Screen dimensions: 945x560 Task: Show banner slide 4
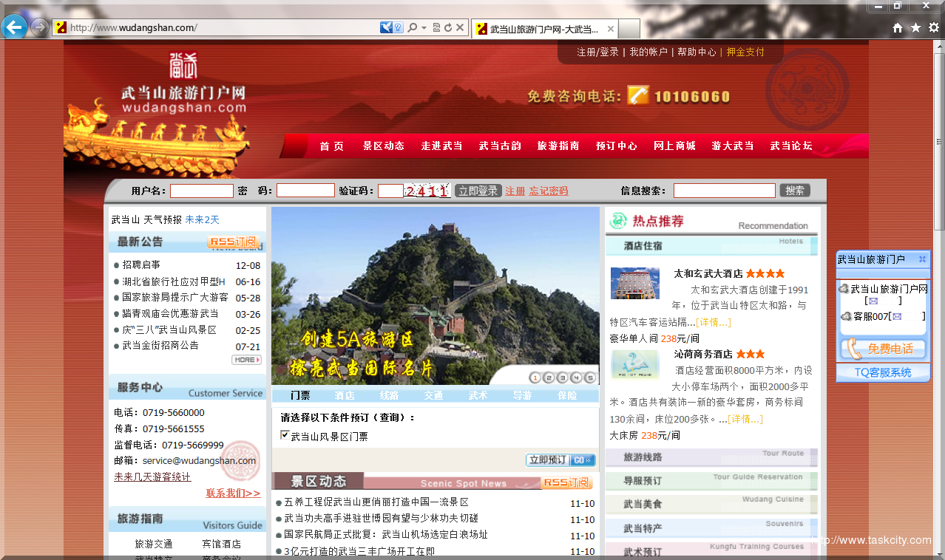coord(576,378)
